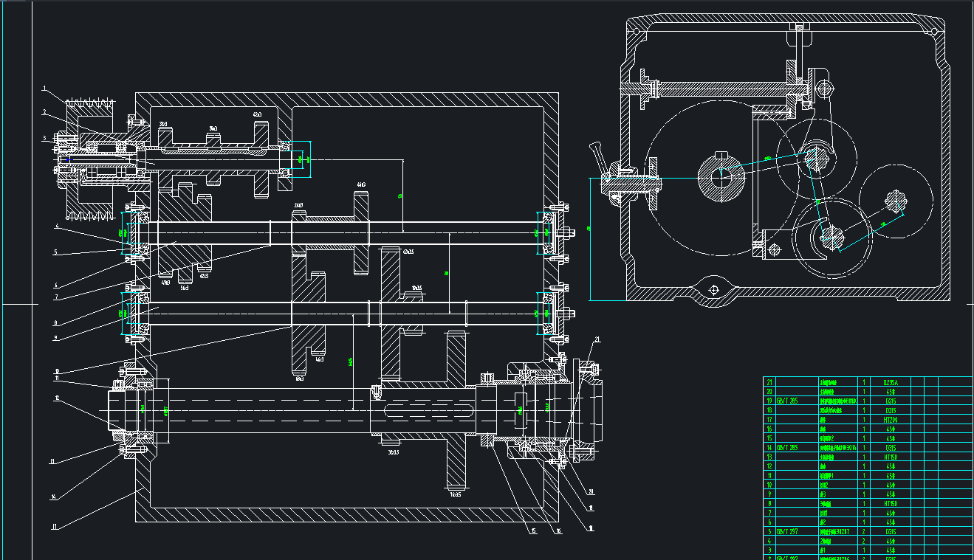Click leader callout number 14 on the assembly view
This screenshot has height=560, width=974.
(53, 497)
